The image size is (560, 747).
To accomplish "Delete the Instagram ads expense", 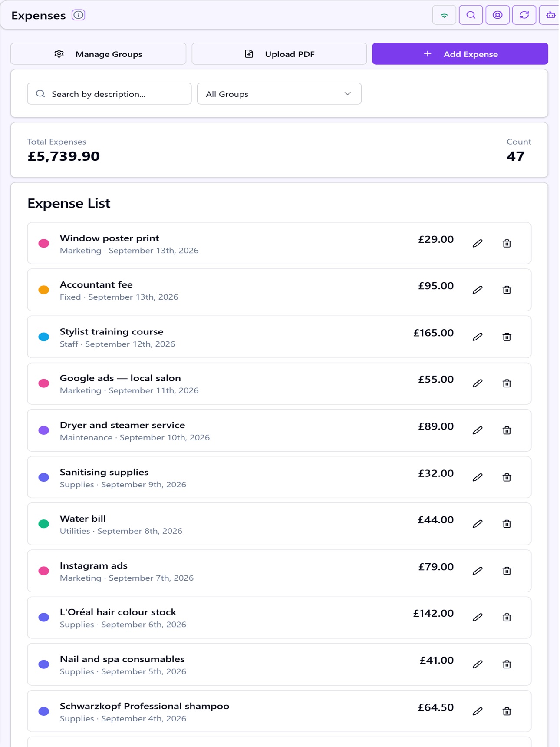I will coord(507,571).
